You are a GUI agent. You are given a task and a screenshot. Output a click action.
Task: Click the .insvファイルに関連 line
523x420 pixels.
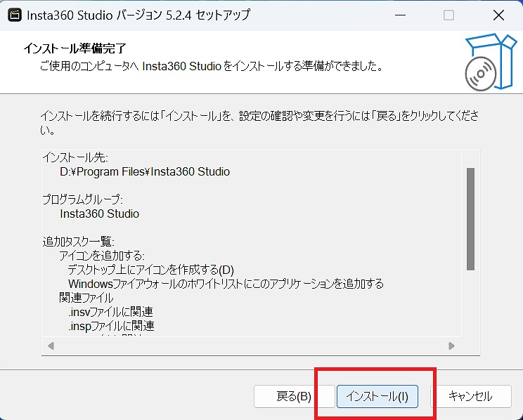111,312
